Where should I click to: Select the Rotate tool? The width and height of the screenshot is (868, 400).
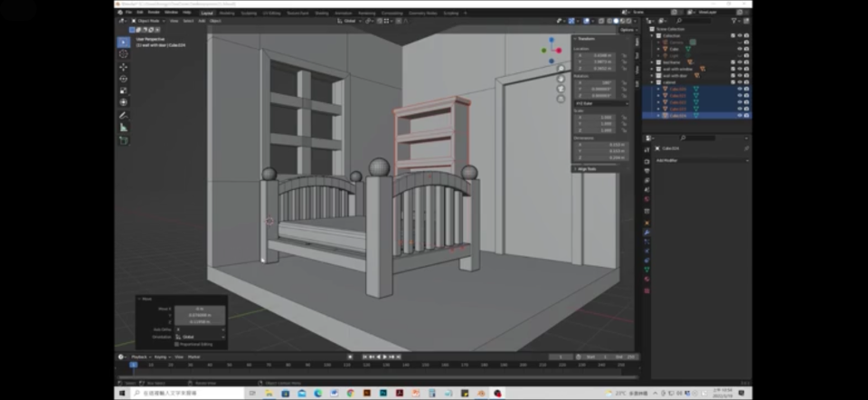tap(124, 79)
